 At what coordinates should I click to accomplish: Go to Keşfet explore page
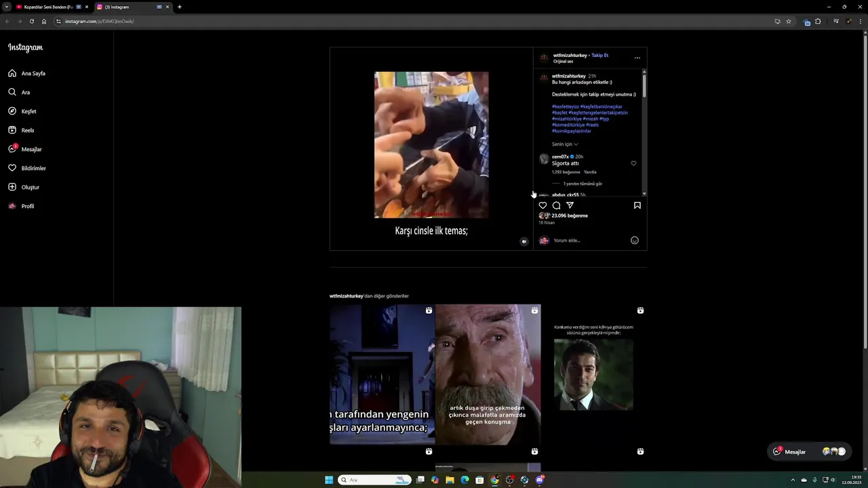click(x=22, y=111)
